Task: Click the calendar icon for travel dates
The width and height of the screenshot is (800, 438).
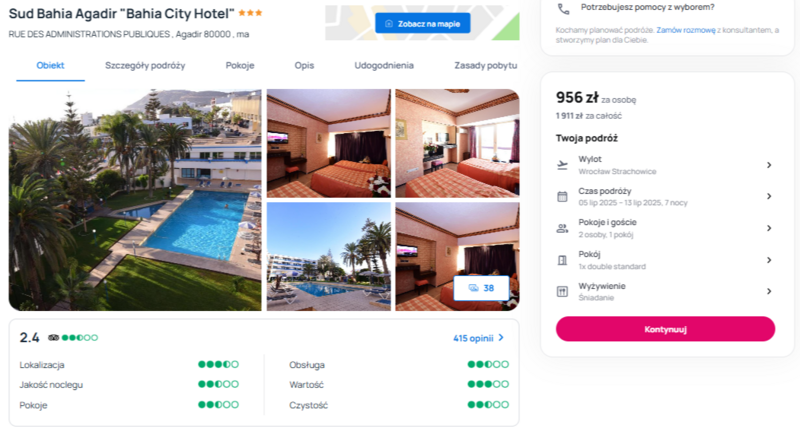Action: click(x=562, y=197)
